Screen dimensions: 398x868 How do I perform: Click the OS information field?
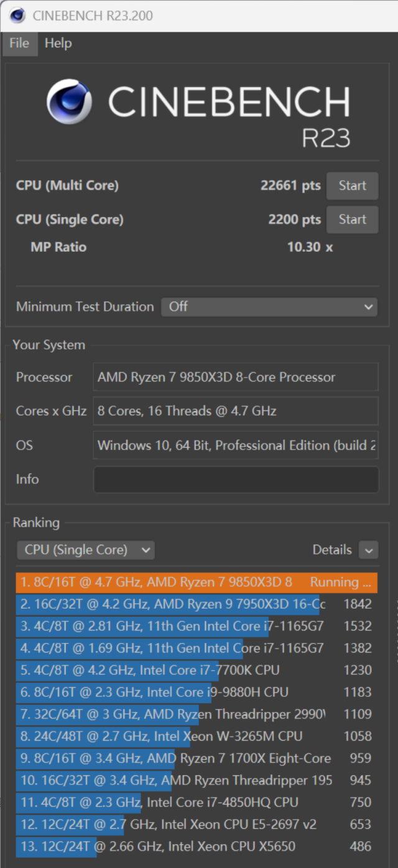click(x=236, y=445)
